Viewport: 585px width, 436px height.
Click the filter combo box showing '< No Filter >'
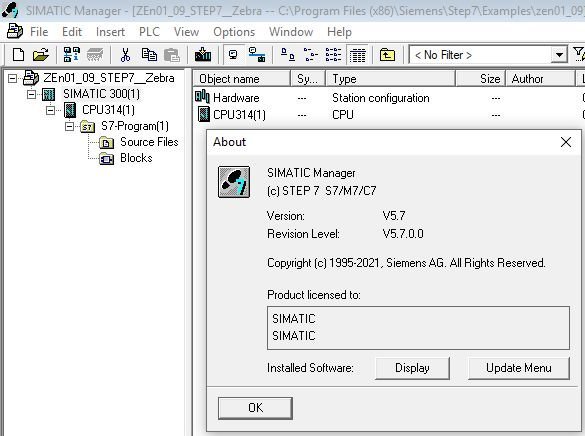click(488, 55)
